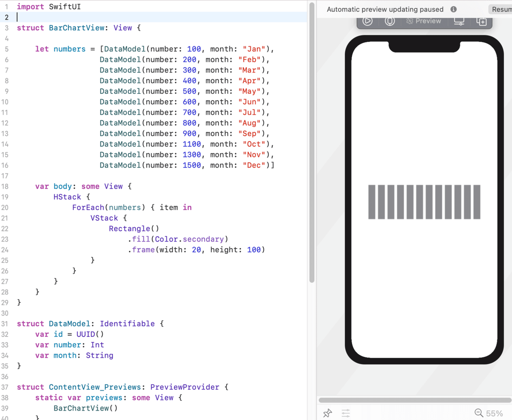Click the Preview on Device icon

[390, 21]
